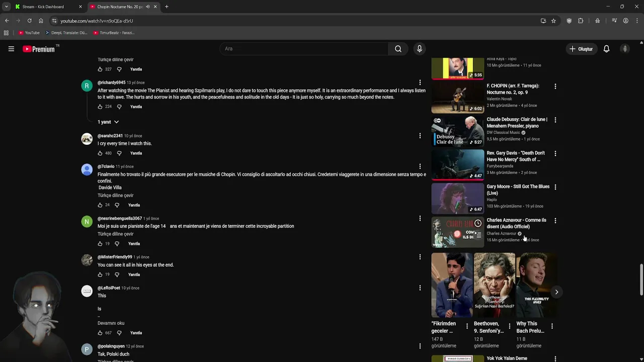Image resolution: width=644 pixels, height=362 pixels.
Task: Open the @7clavio profile avatar
Action: click(x=87, y=169)
